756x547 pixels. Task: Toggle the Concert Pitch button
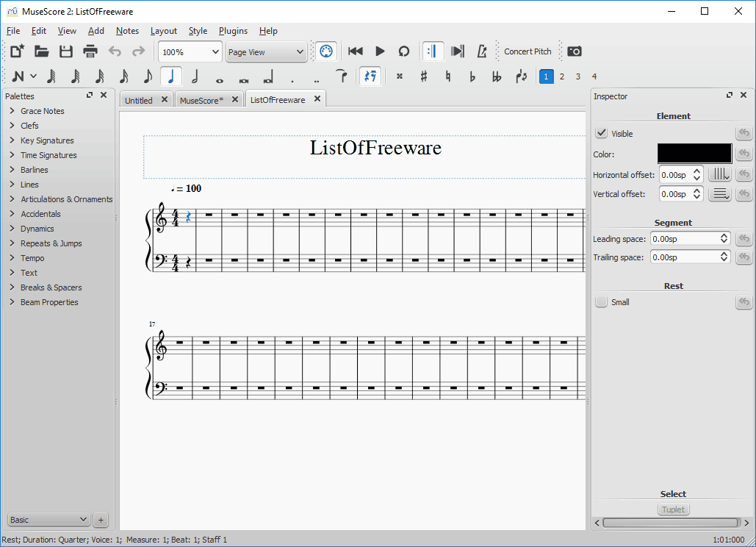[x=528, y=51]
